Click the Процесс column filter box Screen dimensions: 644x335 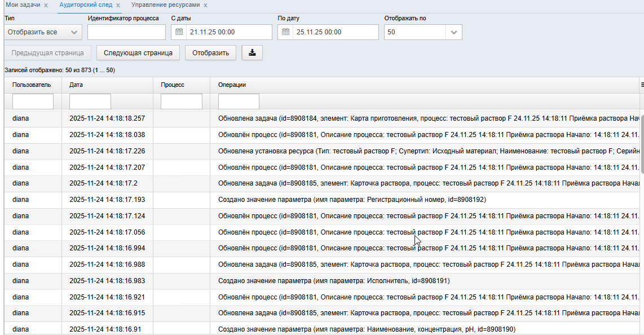181,102
